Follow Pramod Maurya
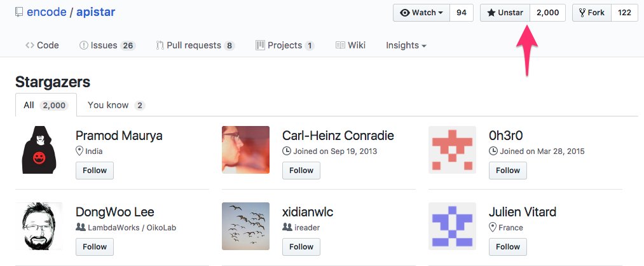The image size is (644, 266). point(95,170)
